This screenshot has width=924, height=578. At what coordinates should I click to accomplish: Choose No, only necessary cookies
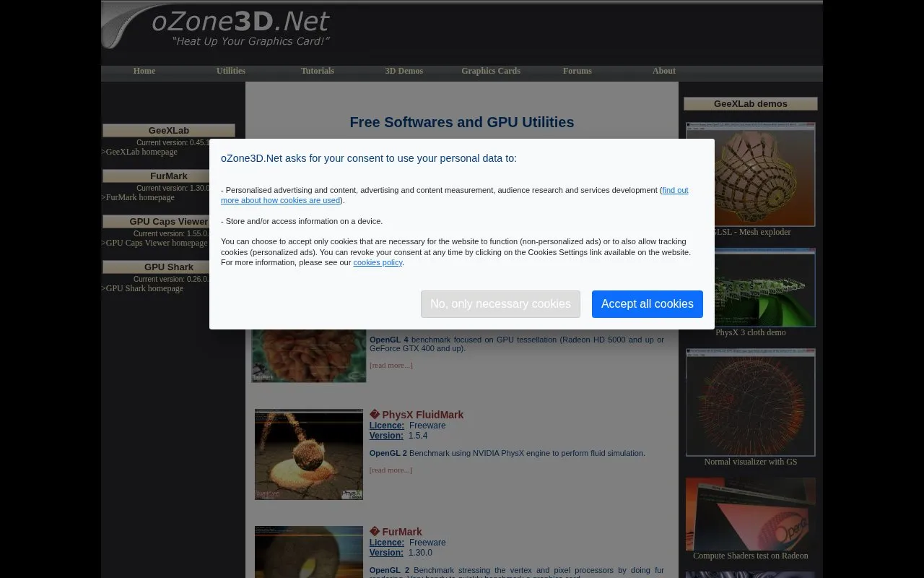click(500, 304)
